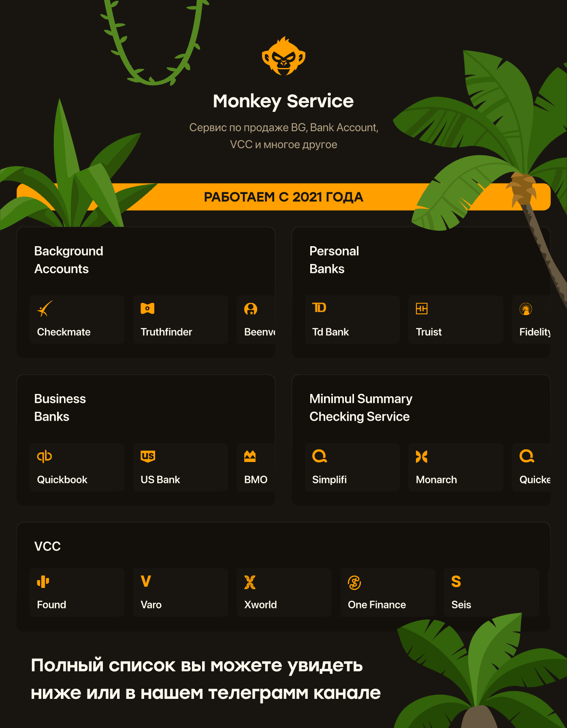Click the Personal Banks section heading
The width and height of the screenshot is (567, 728).
tap(334, 260)
